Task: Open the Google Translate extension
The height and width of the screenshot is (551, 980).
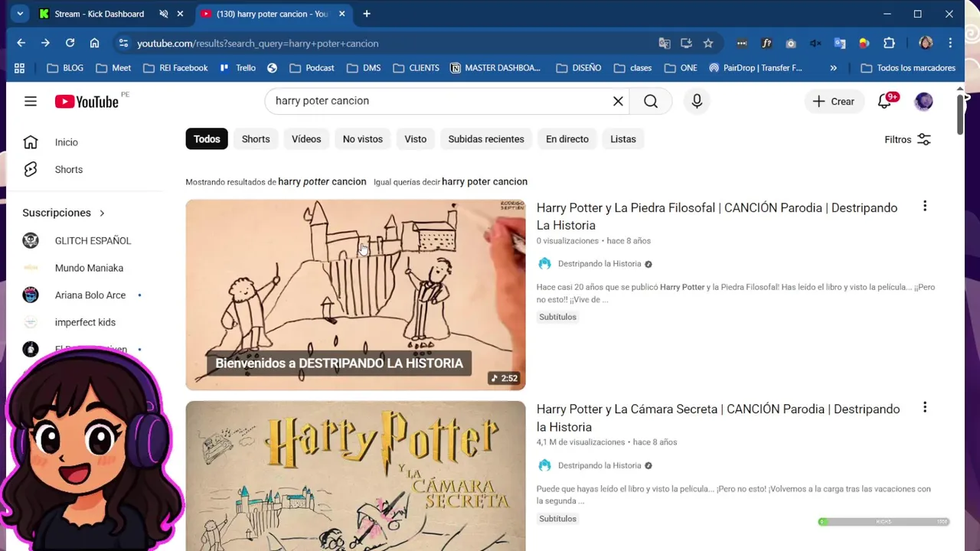Action: [x=840, y=43]
